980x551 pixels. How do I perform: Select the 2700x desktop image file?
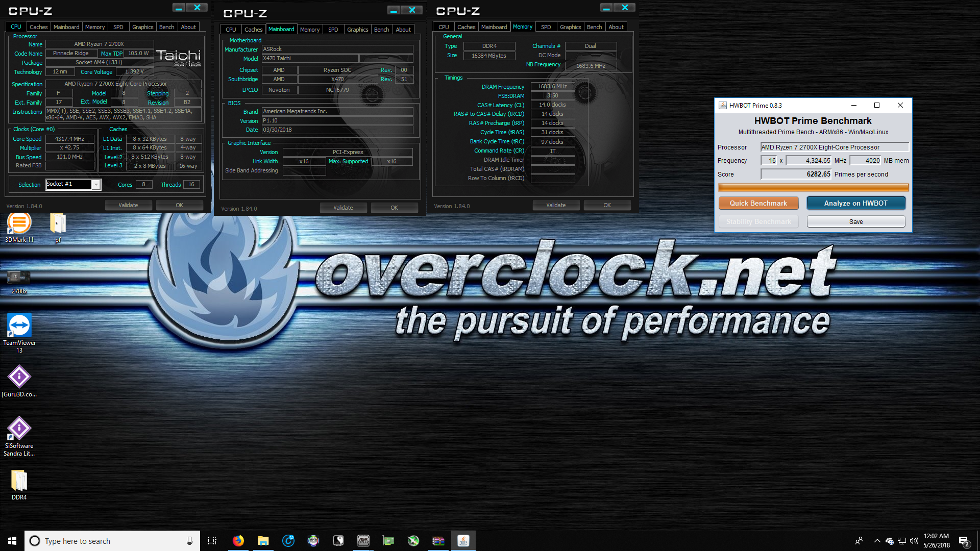pos(19,282)
